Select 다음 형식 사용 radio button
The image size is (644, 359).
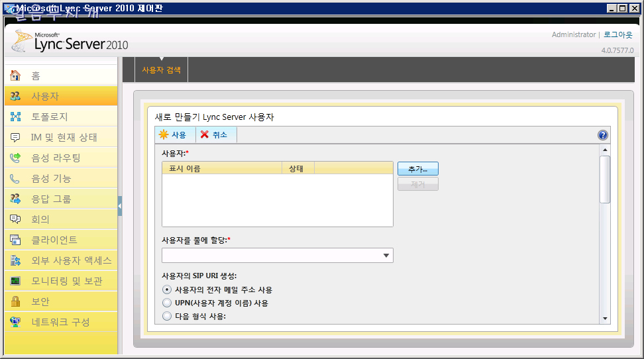click(167, 316)
